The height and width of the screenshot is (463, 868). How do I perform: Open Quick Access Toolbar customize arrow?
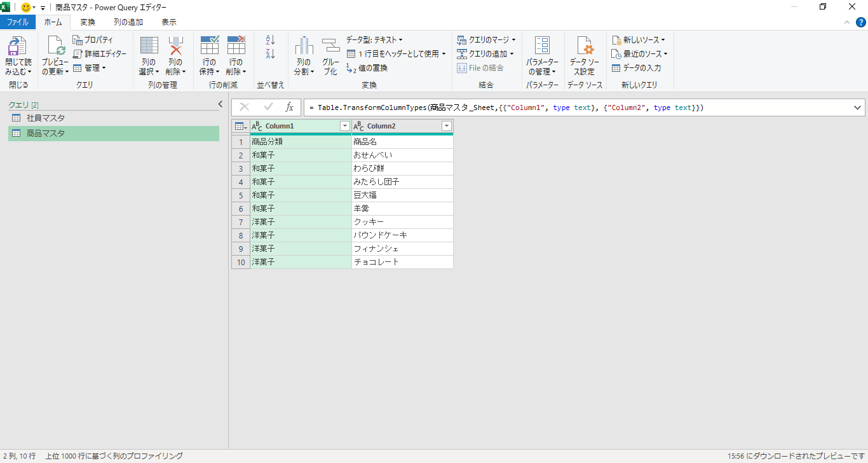click(43, 8)
